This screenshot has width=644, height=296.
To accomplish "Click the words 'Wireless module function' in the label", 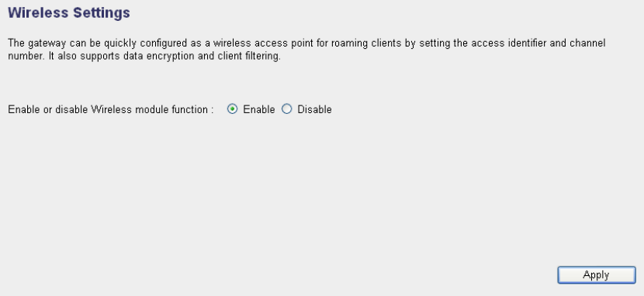I will tap(149, 109).
